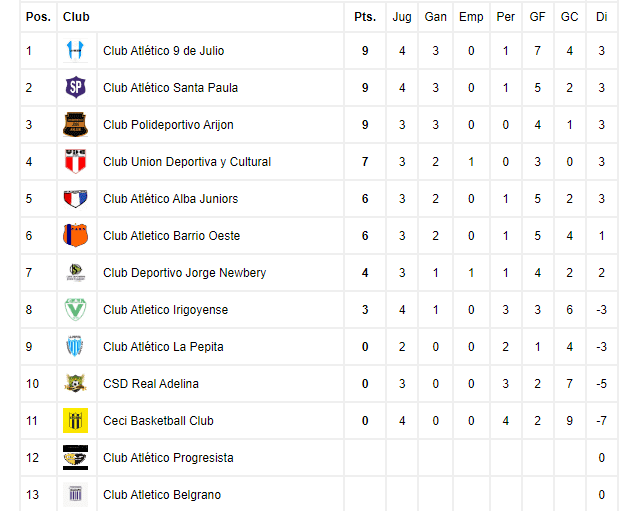
Task: Click the Pos. column header
Action: pos(39,17)
